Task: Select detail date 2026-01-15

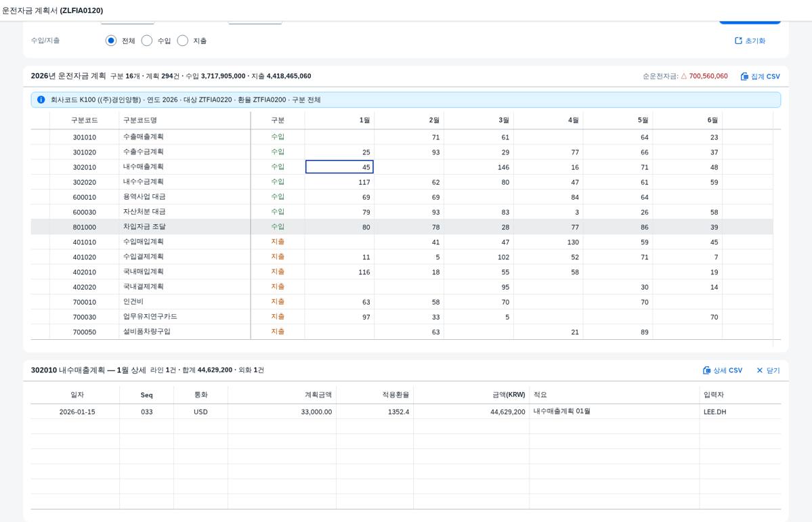Action: (x=77, y=412)
